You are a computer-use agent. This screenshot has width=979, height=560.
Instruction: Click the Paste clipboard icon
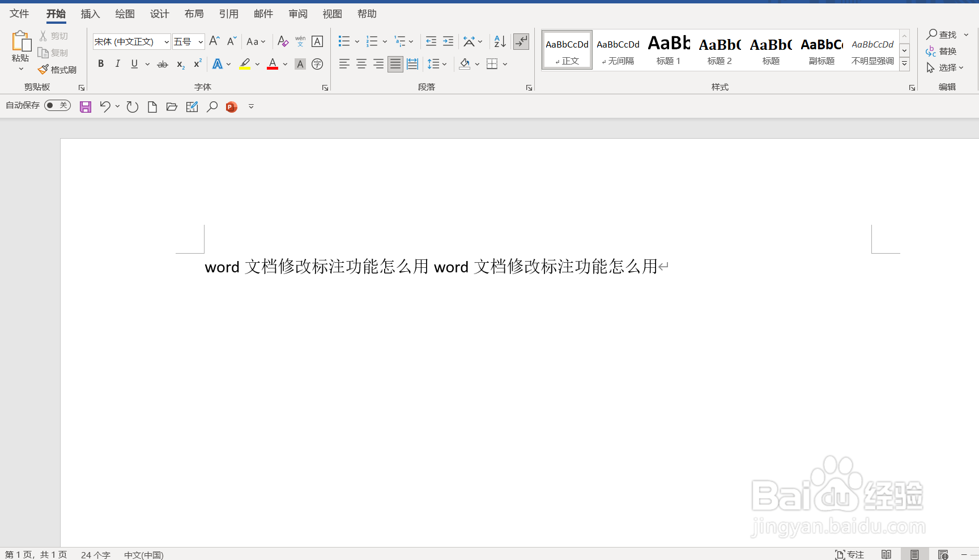point(20,41)
